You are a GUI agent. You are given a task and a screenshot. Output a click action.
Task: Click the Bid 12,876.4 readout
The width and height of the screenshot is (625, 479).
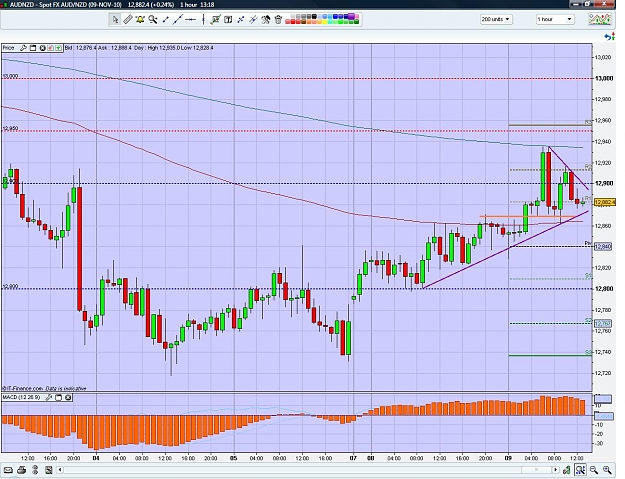pyautogui.click(x=81, y=48)
